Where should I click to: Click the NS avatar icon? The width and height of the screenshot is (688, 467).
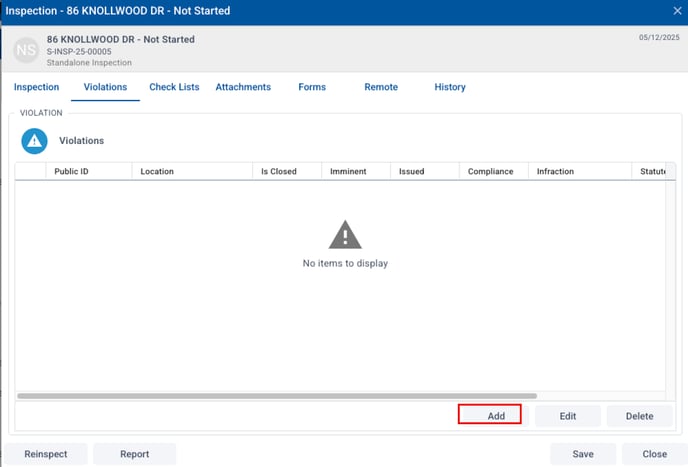coord(27,50)
